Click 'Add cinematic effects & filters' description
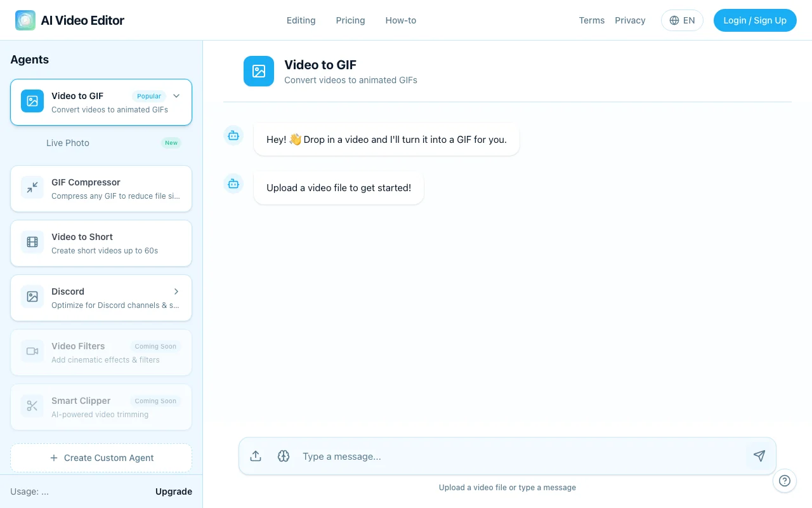Image resolution: width=812 pixels, height=508 pixels. [x=105, y=360]
